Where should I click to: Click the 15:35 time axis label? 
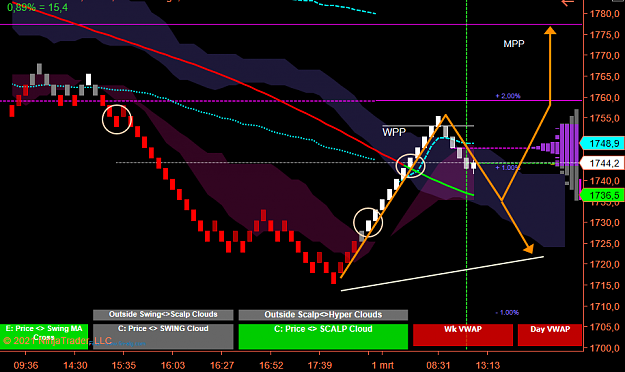tap(124, 365)
